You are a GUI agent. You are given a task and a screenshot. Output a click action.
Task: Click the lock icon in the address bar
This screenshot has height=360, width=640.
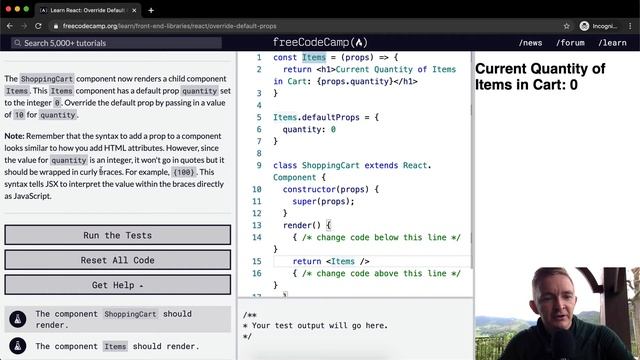(x=56, y=26)
